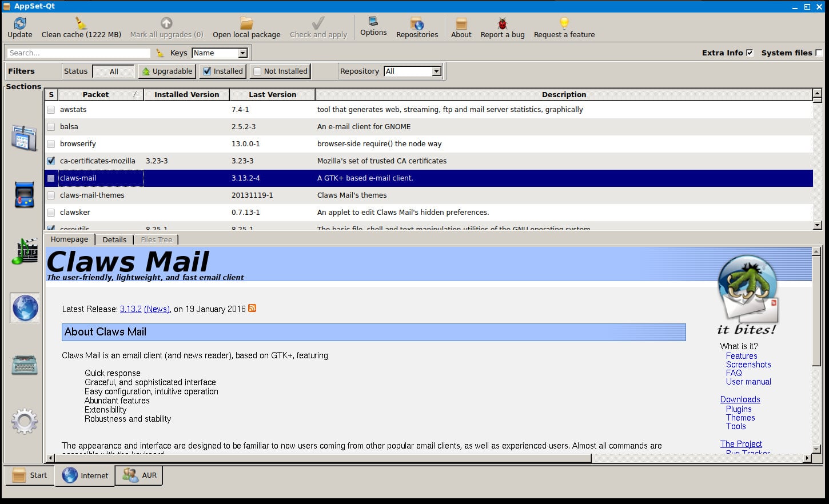The height and width of the screenshot is (504, 829).
Task: Uncheck the ca-certificates-mozilla package checkbox
Action: pos(51,161)
